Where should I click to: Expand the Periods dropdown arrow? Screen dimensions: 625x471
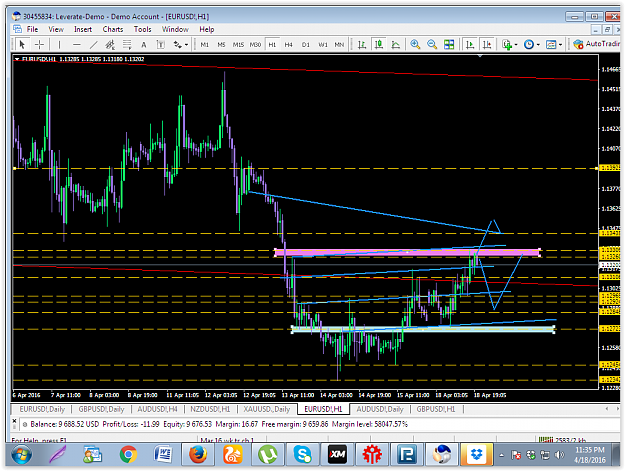click(x=538, y=45)
